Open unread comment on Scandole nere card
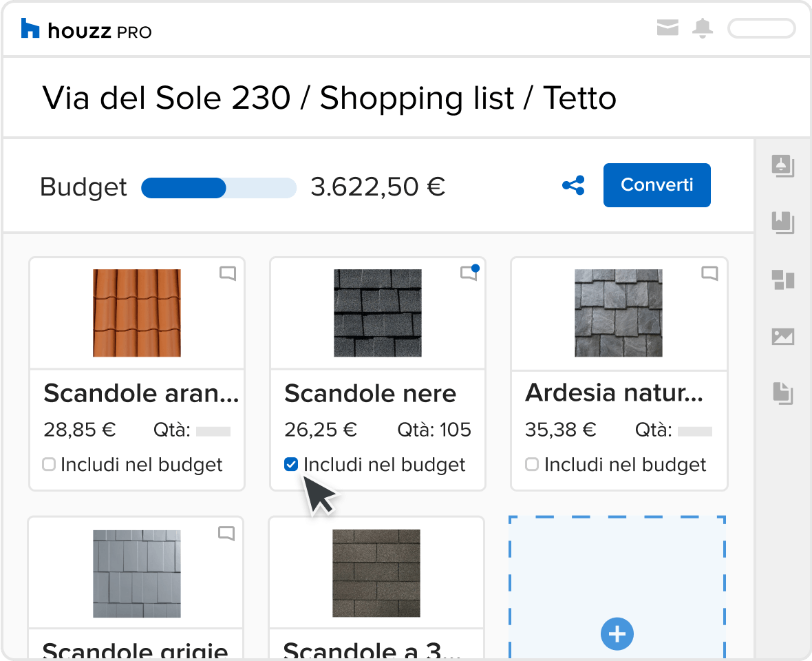 tap(470, 273)
